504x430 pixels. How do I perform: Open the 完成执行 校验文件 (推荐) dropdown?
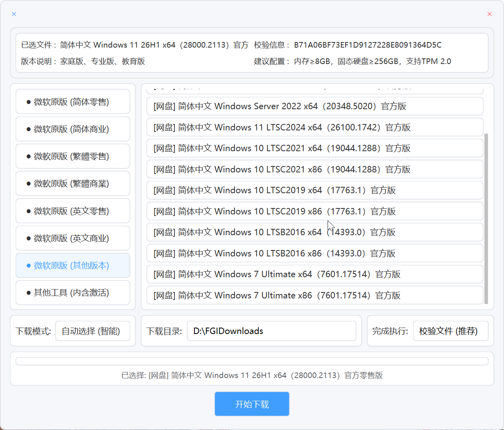pos(451,331)
